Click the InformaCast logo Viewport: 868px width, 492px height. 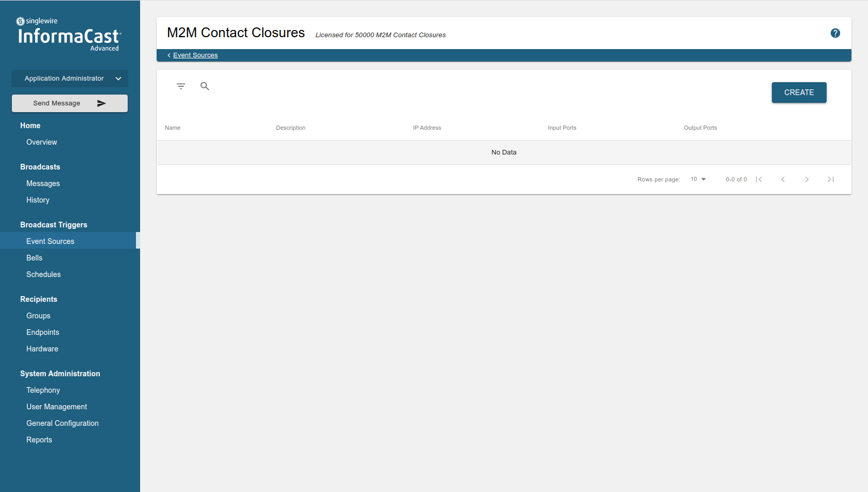pyautogui.click(x=69, y=36)
